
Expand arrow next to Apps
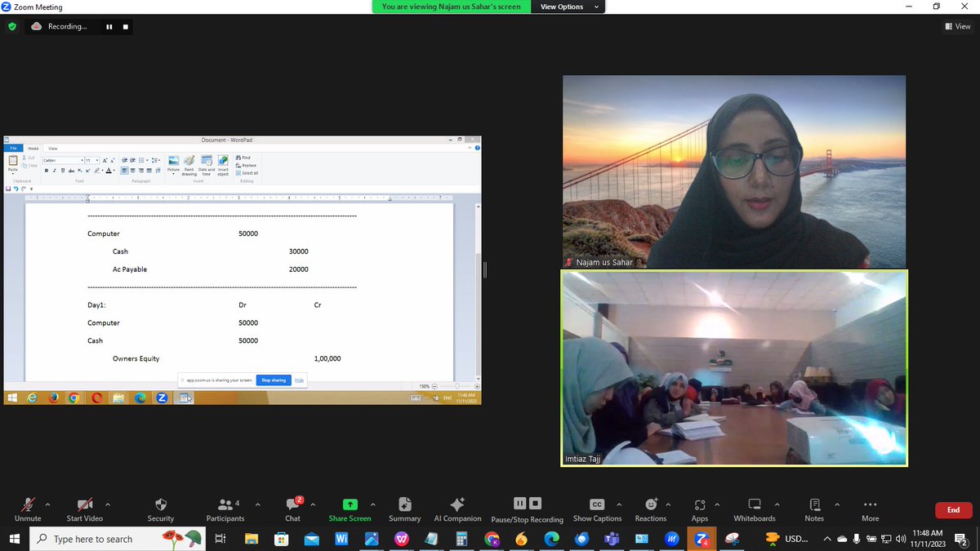pyautogui.click(x=718, y=504)
